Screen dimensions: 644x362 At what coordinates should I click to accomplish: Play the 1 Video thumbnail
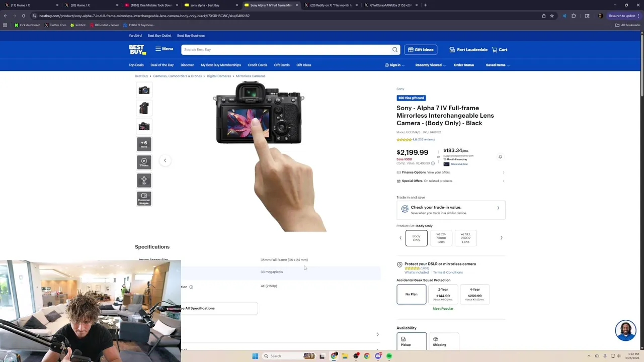coord(144,162)
